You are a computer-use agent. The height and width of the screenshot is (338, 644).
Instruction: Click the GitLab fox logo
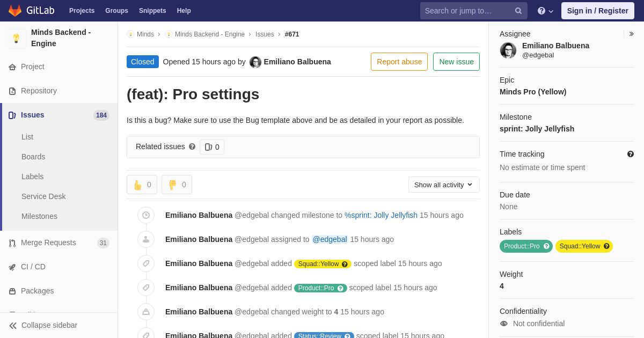tap(15, 11)
